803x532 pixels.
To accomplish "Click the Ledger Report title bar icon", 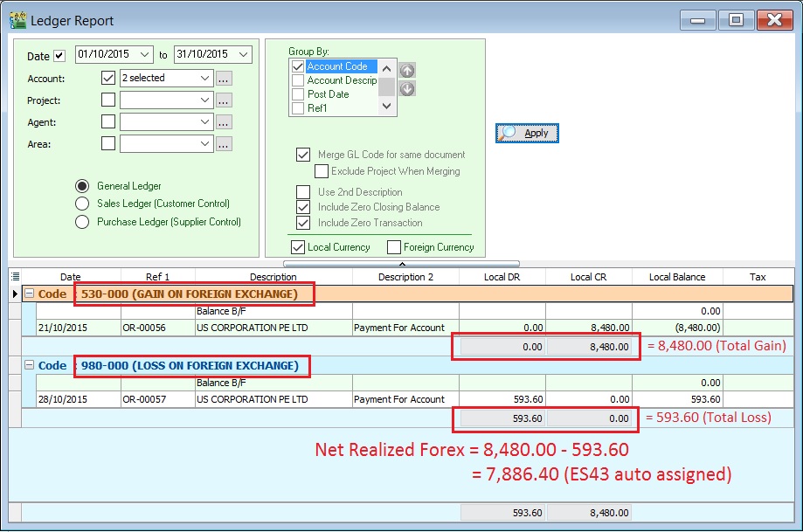I will pyautogui.click(x=16, y=19).
